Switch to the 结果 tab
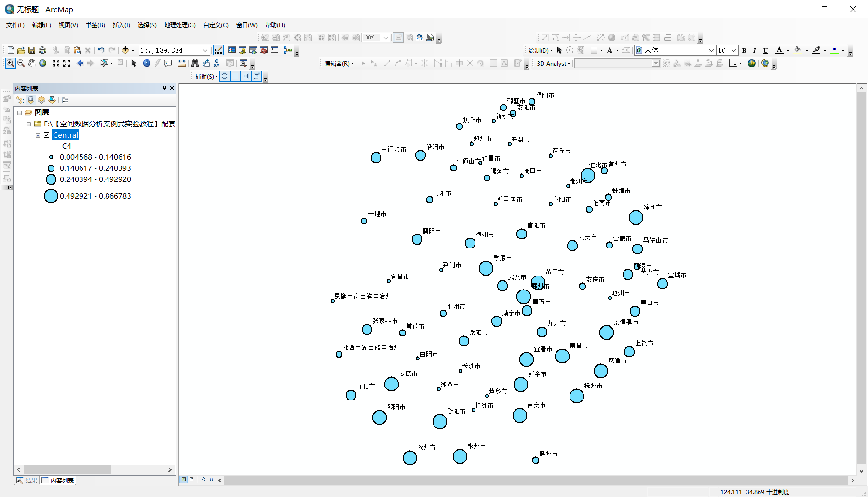868x497 pixels. pos(27,480)
